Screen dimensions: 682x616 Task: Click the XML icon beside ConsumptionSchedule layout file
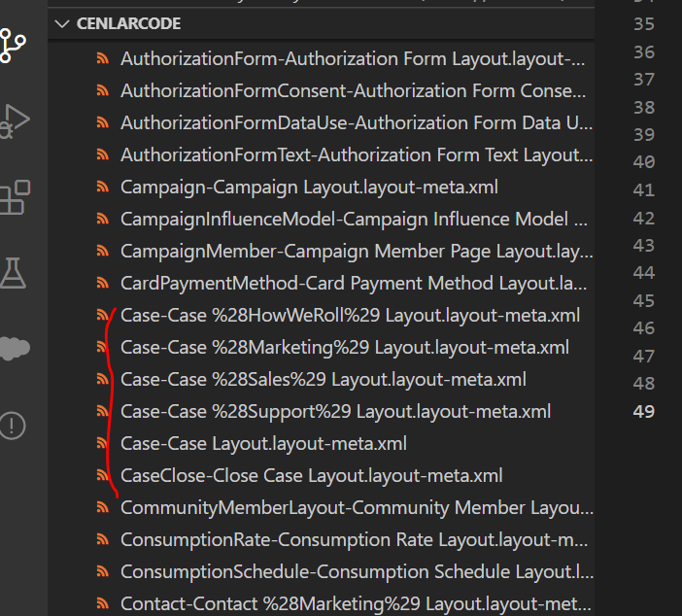pyautogui.click(x=103, y=571)
